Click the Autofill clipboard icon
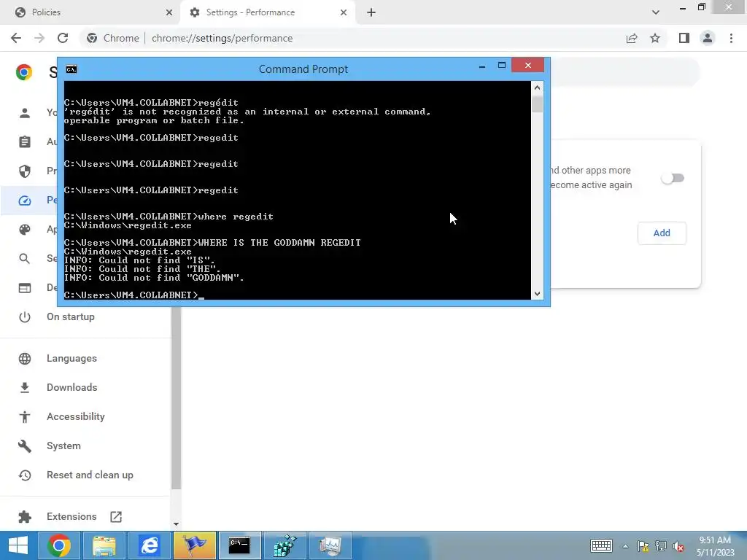This screenshot has height=560, width=747. coord(25,142)
